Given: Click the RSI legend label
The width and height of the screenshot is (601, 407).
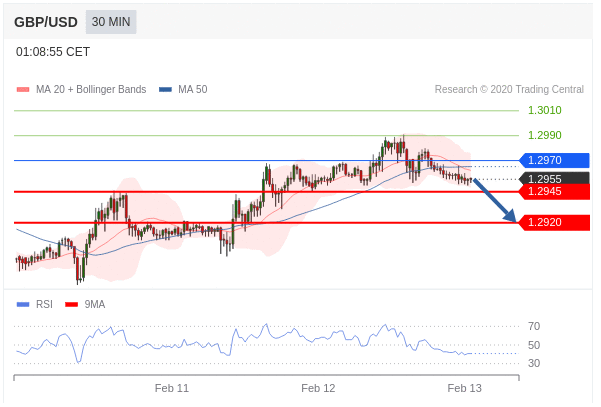Looking at the screenshot, I should coord(44,305).
